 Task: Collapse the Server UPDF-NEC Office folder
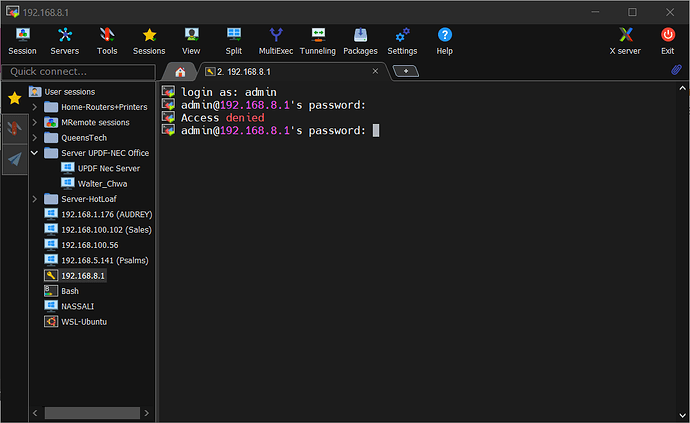click(34, 153)
